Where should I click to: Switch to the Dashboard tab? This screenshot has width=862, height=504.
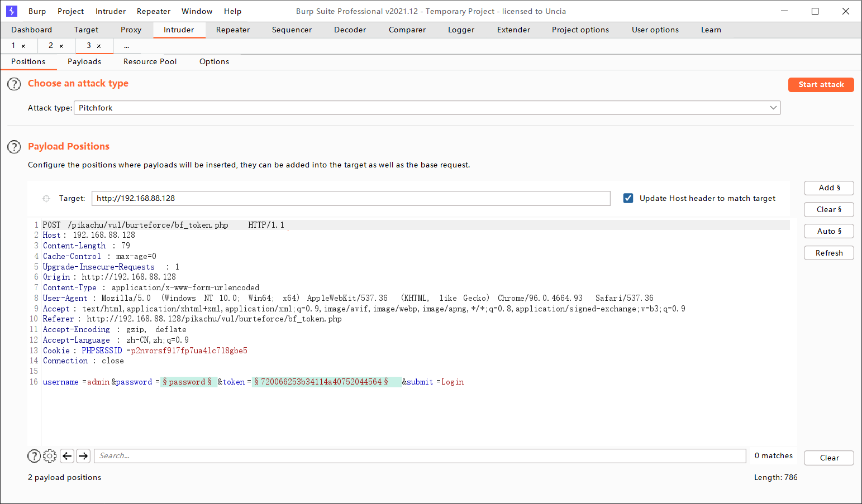[32, 30]
